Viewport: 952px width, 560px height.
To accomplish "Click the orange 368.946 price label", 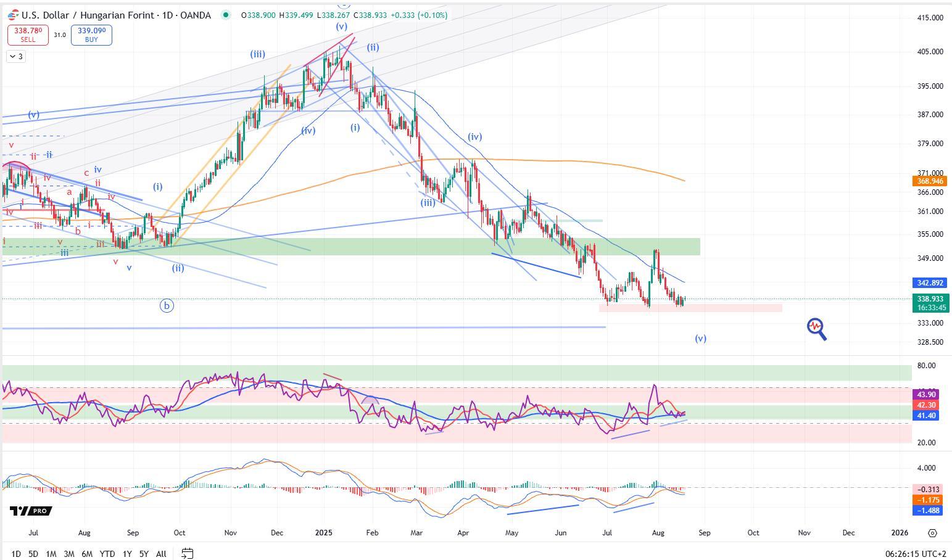I will 930,181.
